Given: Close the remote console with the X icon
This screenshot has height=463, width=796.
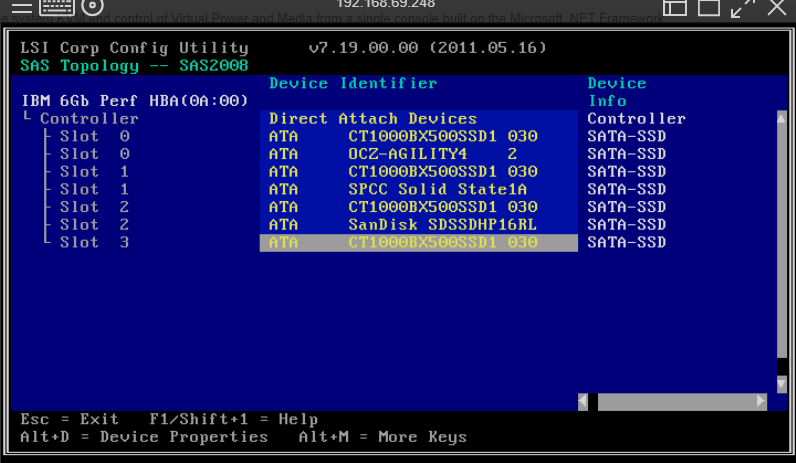Looking at the screenshot, I should [x=777, y=7].
